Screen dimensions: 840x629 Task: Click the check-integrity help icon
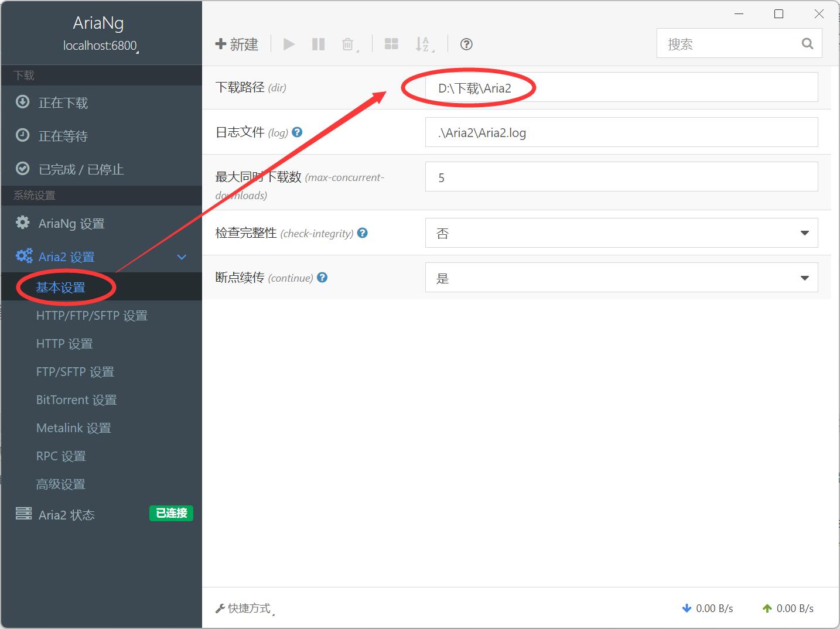[363, 233]
